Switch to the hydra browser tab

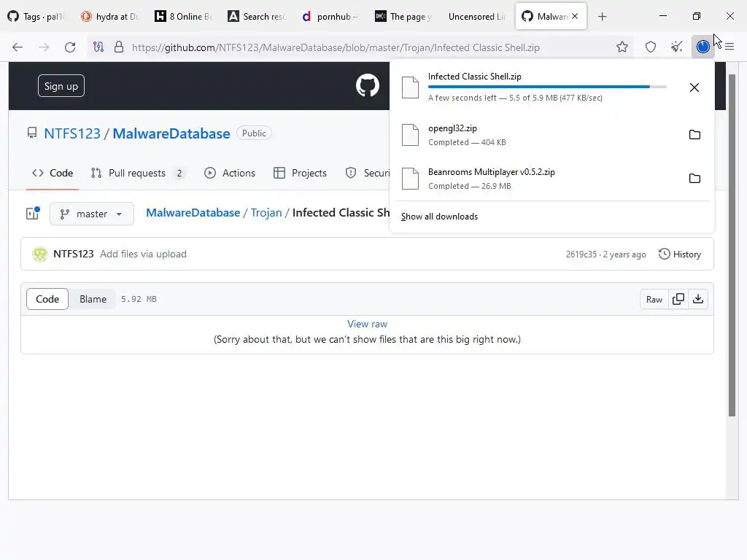(111, 17)
